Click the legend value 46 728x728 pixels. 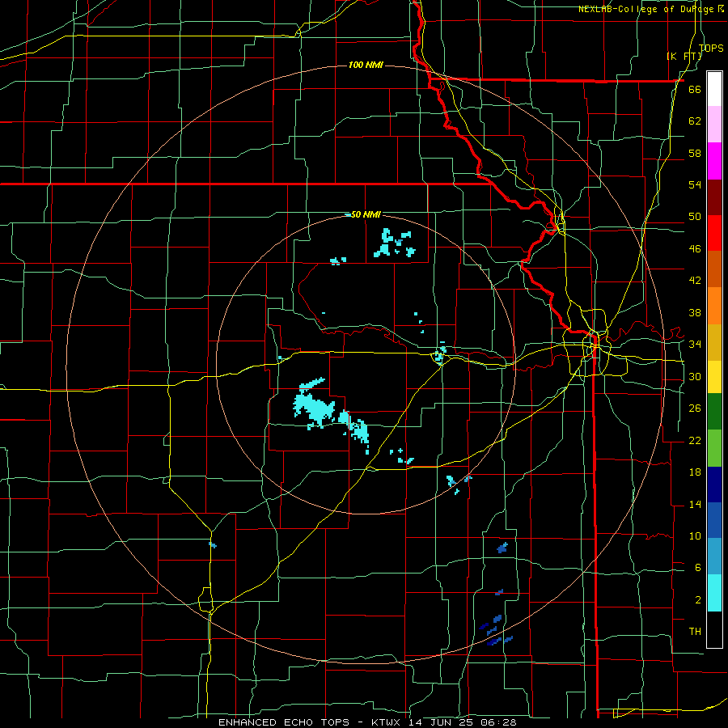coord(695,249)
